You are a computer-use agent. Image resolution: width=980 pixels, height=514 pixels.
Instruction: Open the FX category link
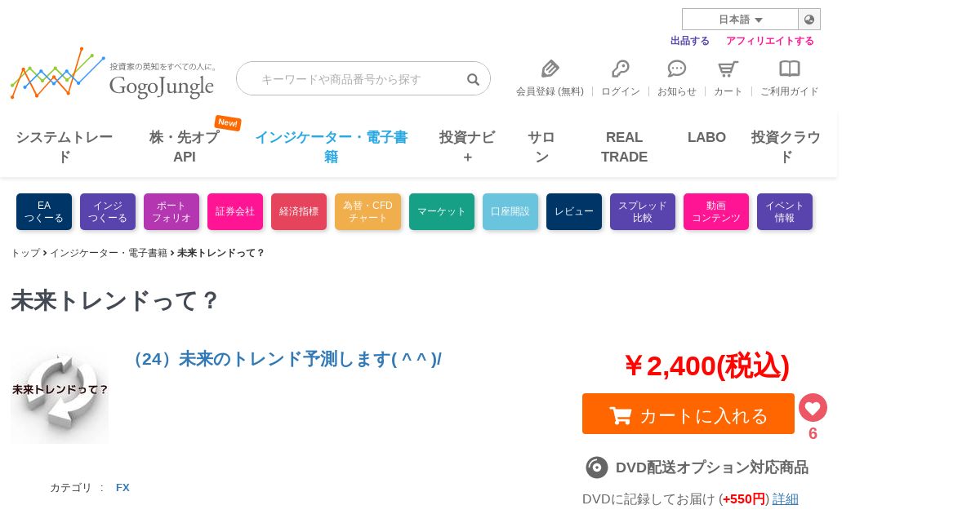pyautogui.click(x=122, y=488)
